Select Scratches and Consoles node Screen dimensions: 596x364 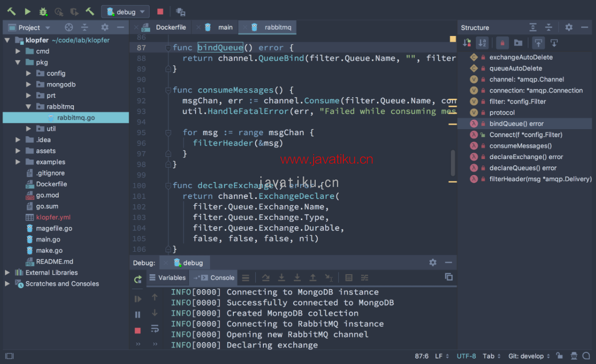tap(62, 284)
